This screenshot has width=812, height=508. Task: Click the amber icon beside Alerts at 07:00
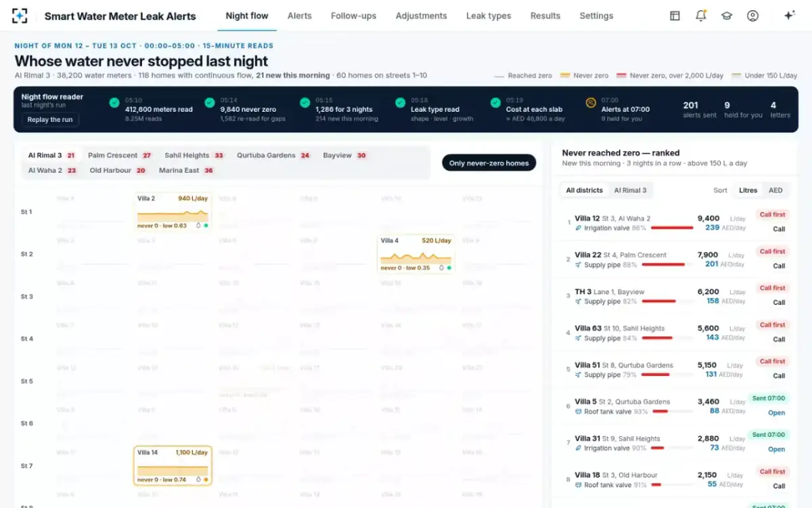point(591,103)
